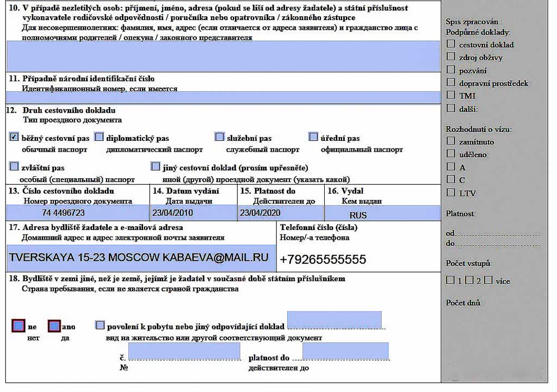Select the 'další' checkbox
The width and height of the screenshot is (557, 392).
click(451, 108)
